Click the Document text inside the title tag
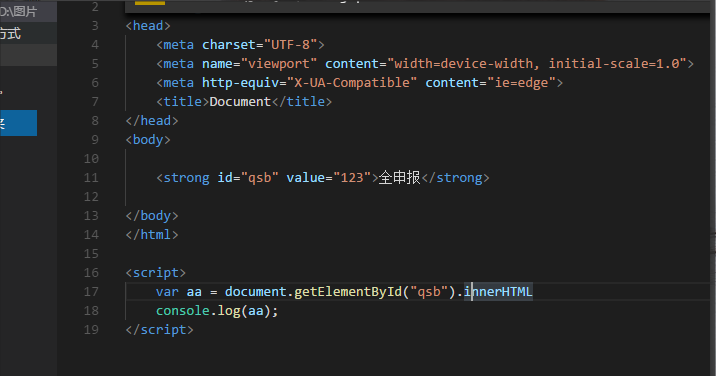Viewport: 716px width, 376px height. click(240, 101)
